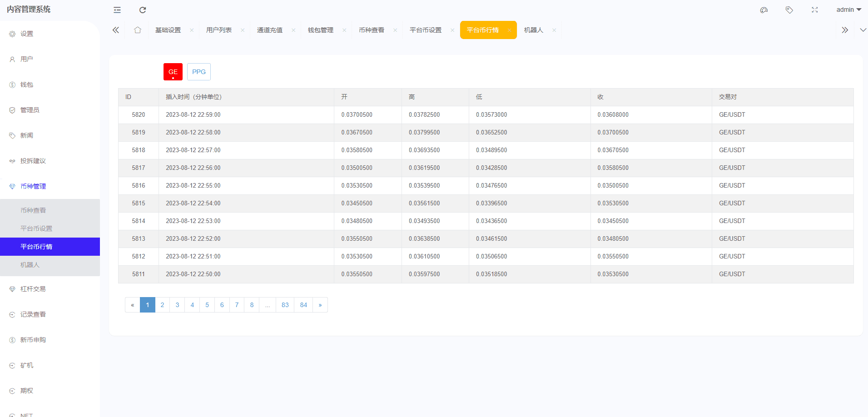The image size is (868, 417).
Task: Expand the tab options dropdown arrow
Action: 863,30
